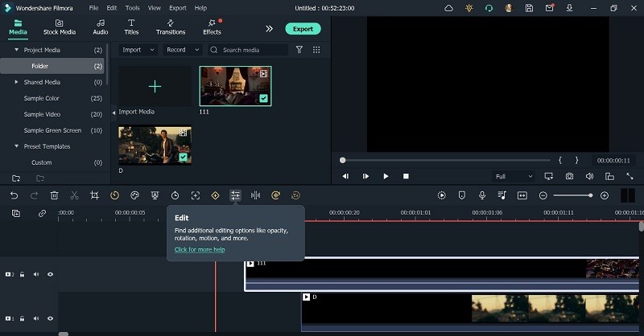The height and width of the screenshot is (336, 644).
Task: Collapse the Project Media tree item
Action: coord(16,50)
